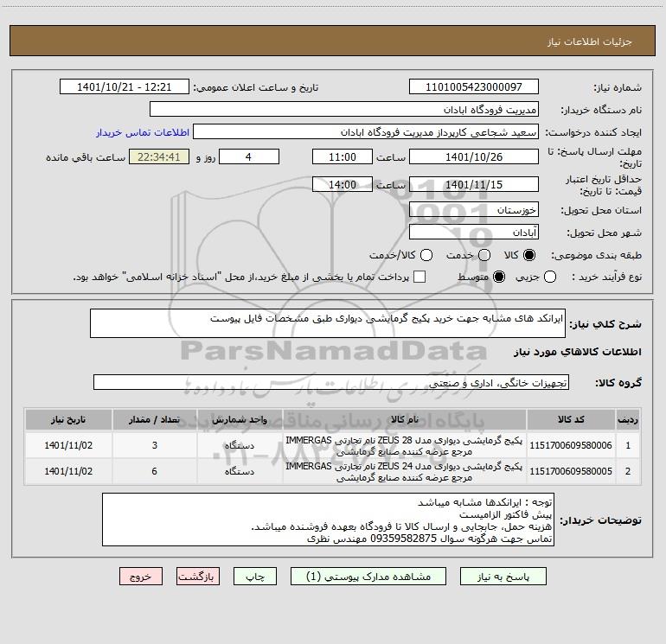Select the کالا radio button
Viewport: 666px width, 644px height.
point(529,255)
